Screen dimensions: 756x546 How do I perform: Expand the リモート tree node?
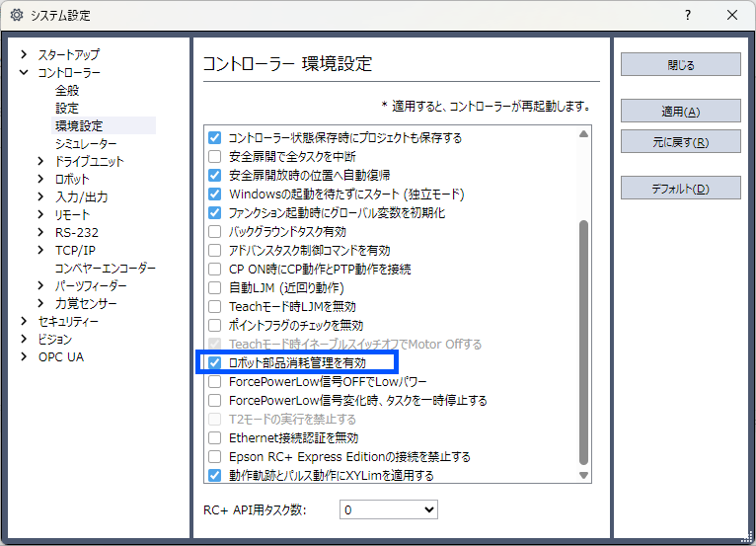coord(40,214)
